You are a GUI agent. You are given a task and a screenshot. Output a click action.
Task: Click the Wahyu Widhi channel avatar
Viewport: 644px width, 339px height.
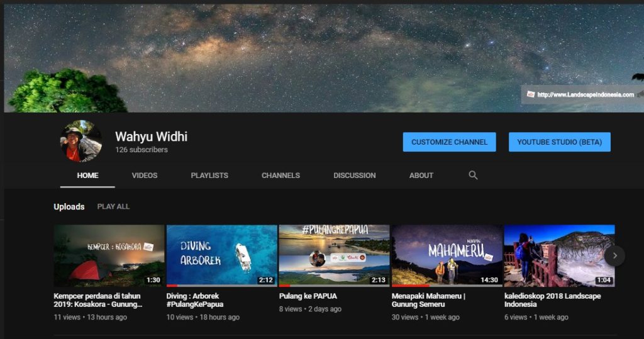[x=81, y=142]
